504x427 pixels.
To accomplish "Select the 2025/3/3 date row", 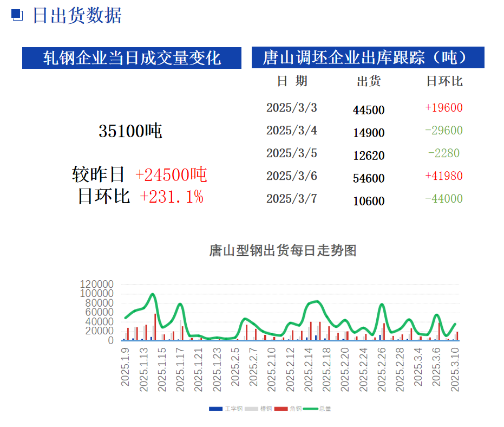I will (x=292, y=108).
